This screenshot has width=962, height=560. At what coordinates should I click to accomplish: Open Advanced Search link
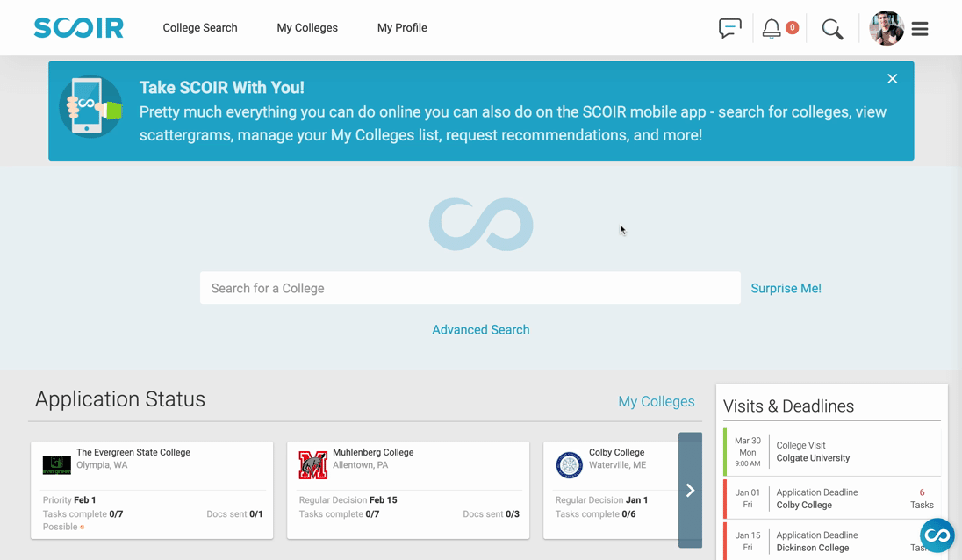coord(481,329)
